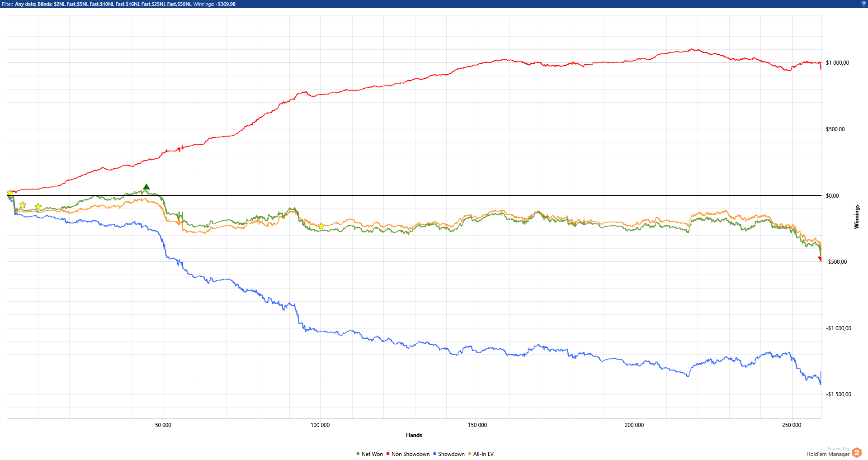Click the star marker near 100 000 hands

point(321,226)
